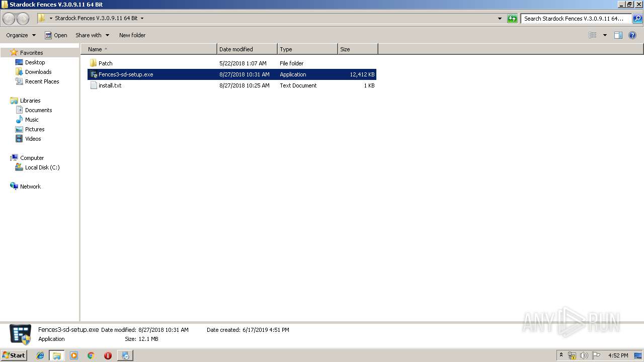644x362 pixels.
Task: Click the Show desktop taskbar button
Action: tap(638, 355)
